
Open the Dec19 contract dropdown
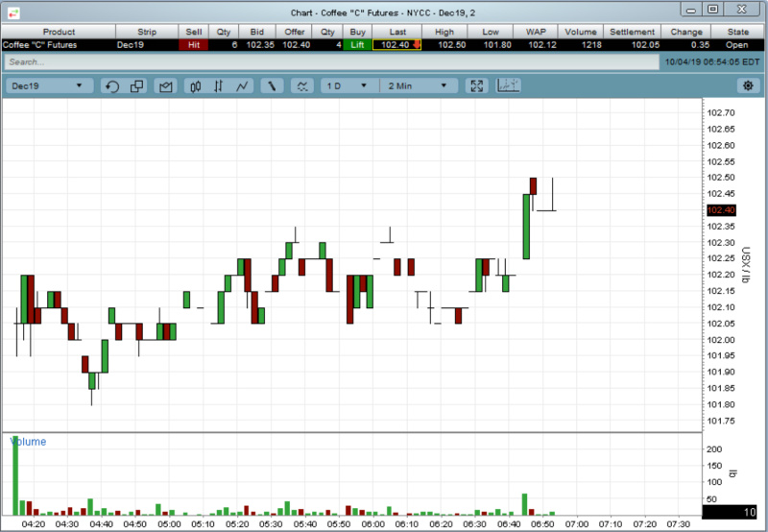click(x=50, y=86)
